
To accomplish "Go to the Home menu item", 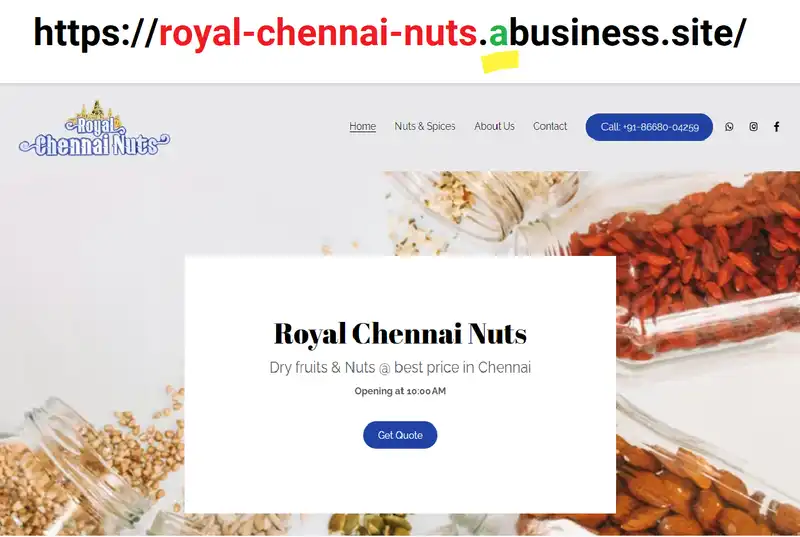I will coord(362,126).
